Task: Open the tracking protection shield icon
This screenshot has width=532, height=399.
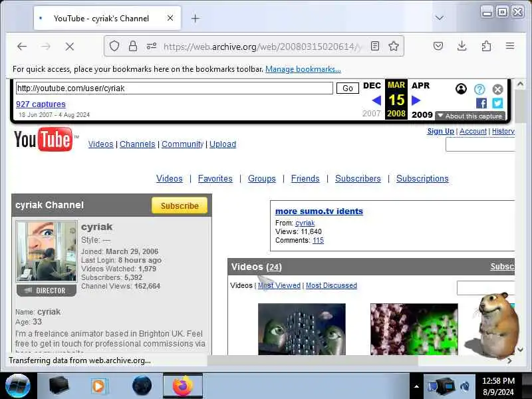Action: (114, 46)
